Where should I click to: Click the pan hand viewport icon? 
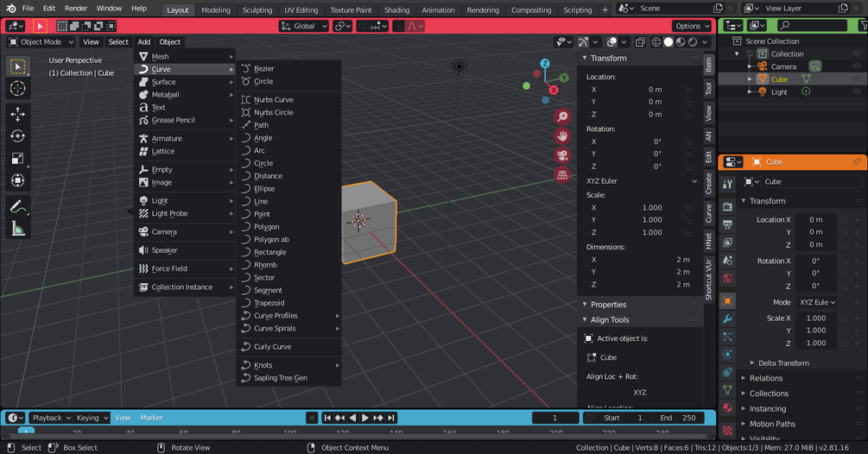pos(562,136)
